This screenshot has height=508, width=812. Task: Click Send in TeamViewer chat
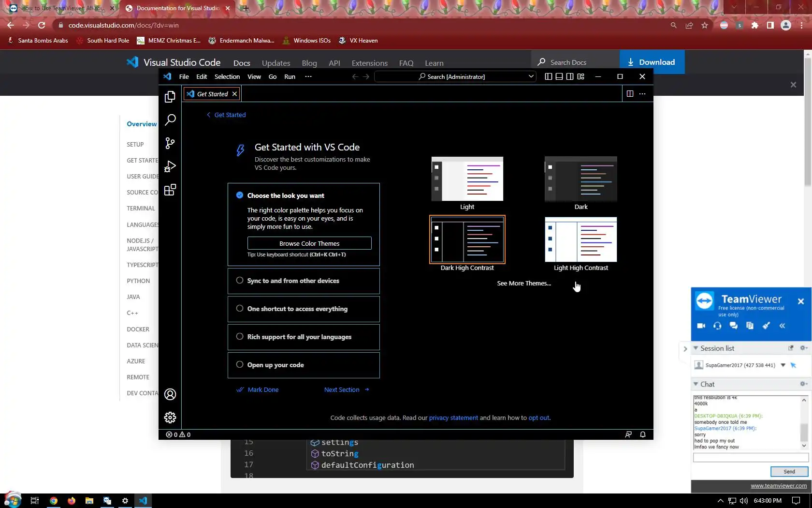789,471
